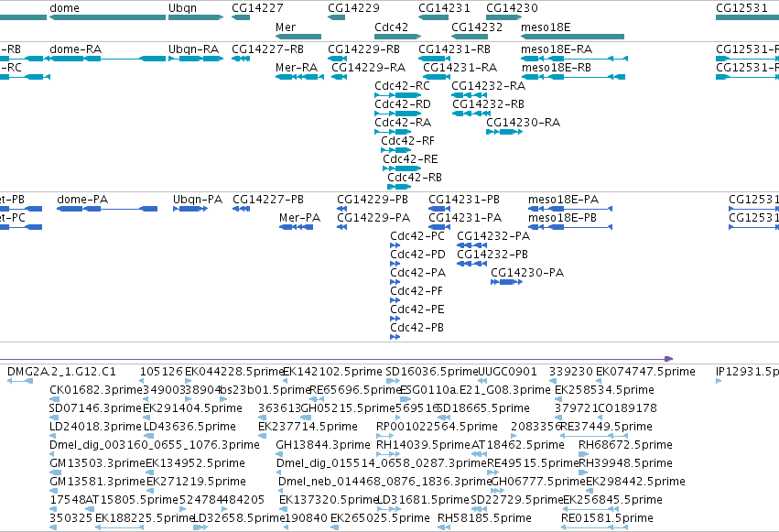Select the Mer gene bar
The height and width of the screenshot is (532, 779).
coord(298,37)
